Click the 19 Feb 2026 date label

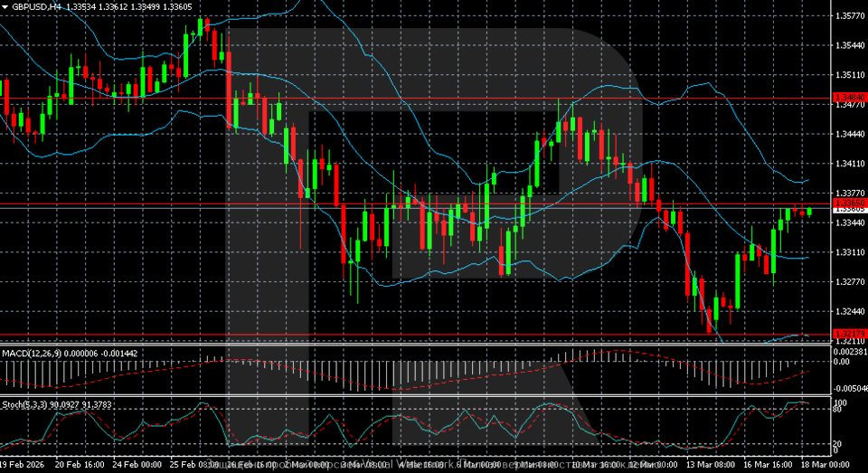click(20, 463)
